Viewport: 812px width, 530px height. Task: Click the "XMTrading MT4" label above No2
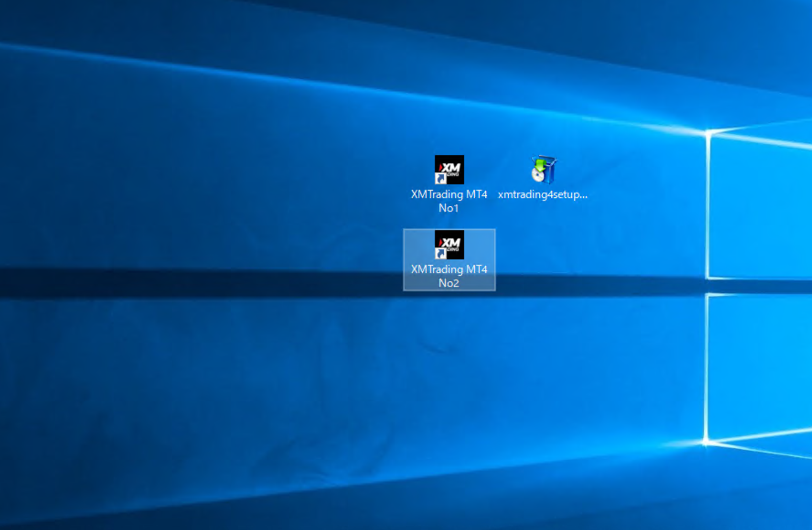(449, 269)
